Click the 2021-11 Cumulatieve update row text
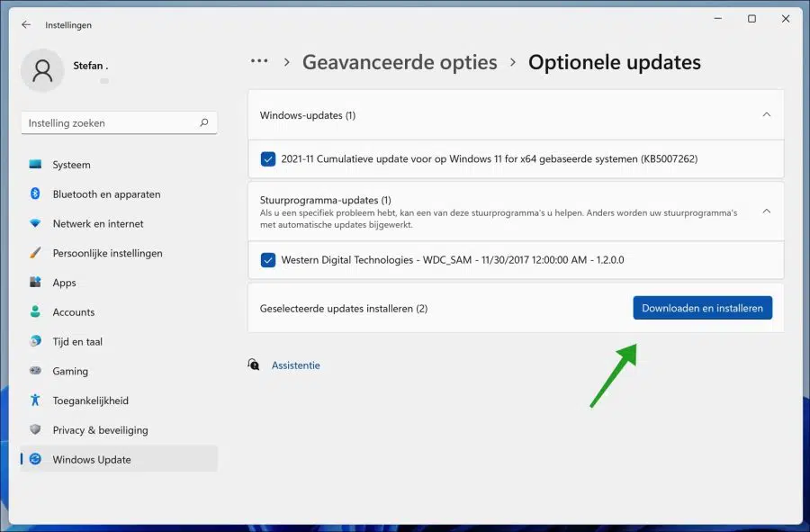Image resolution: width=810 pixels, height=532 pixels. click(490, 158)
